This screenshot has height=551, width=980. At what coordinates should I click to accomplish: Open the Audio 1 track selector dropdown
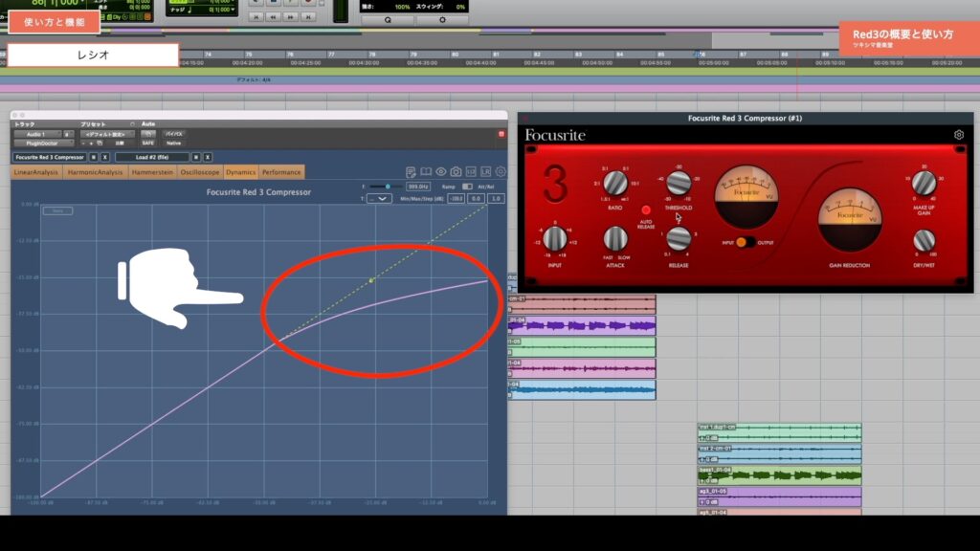pyautogui.click(x=37, y=134)
